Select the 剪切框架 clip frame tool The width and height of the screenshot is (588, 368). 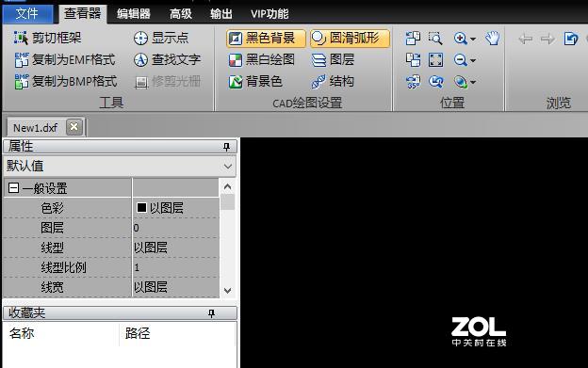48,38
